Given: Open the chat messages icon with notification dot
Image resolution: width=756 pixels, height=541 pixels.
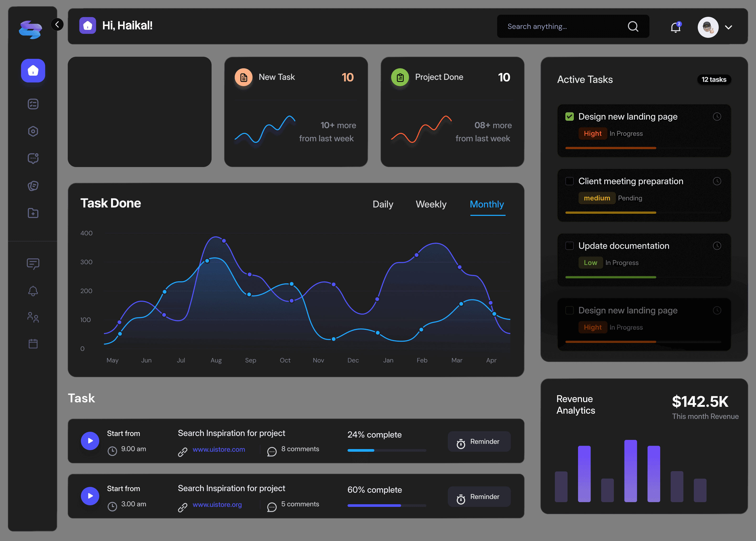Looking at the screenshot, I should (33, 159).
